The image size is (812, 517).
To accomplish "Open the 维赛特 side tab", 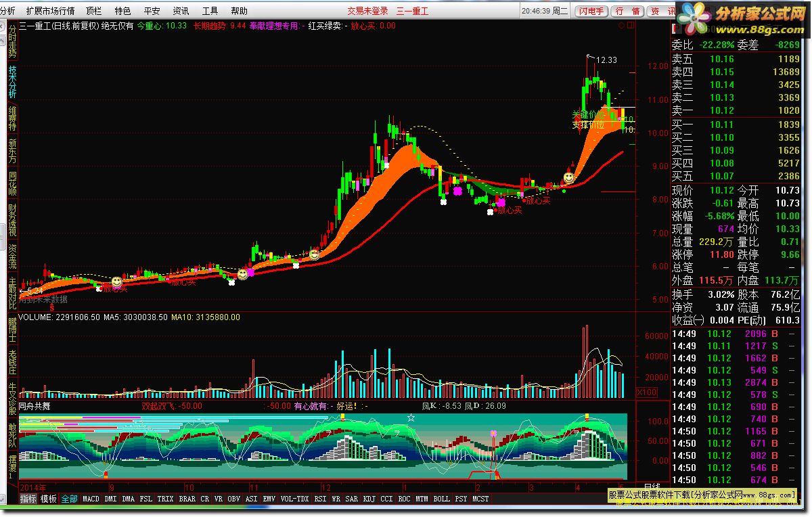I will coord(12,118).
